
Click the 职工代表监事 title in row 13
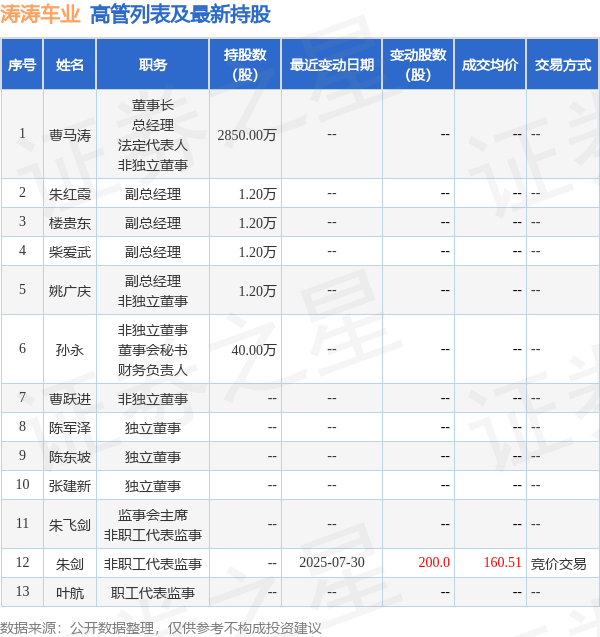click(153, 593)
